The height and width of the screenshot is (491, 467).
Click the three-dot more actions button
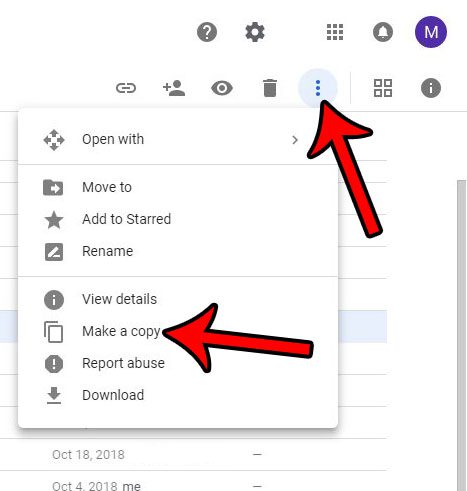click(318, 88)
